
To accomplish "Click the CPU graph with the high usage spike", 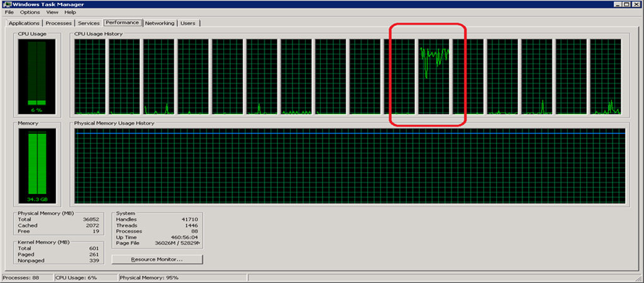I will [435, 77].
